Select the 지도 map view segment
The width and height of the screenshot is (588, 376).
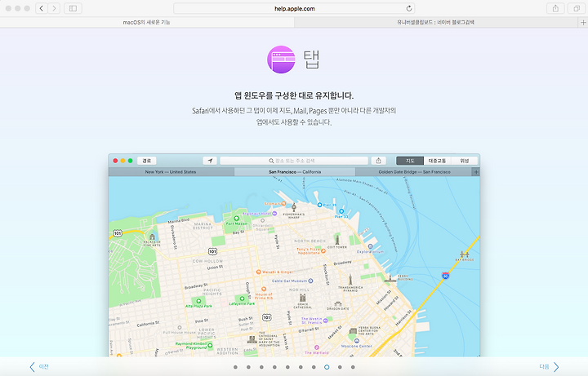coord(410,161)
